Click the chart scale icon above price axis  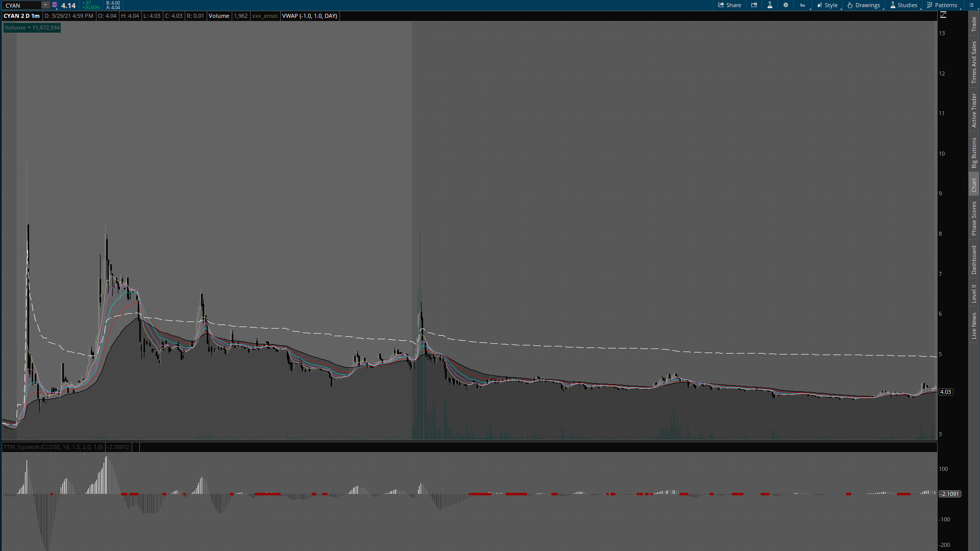click(x=943, y=15)
